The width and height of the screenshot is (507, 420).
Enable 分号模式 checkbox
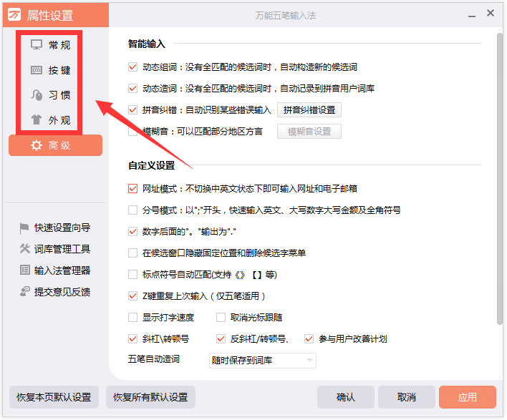[132, 210]
